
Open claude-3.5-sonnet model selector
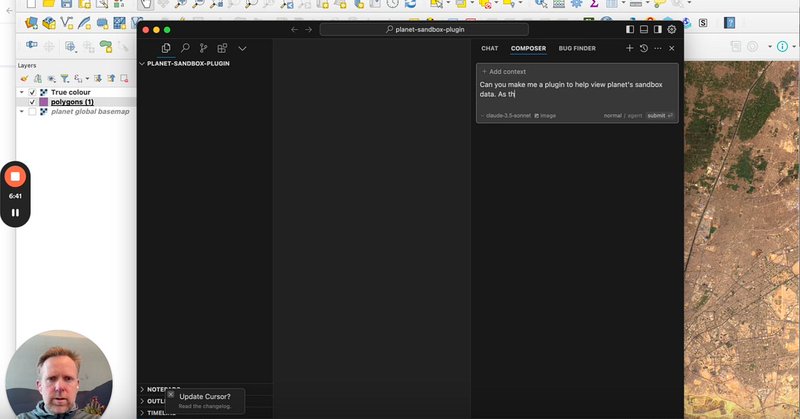(x=506, y=116)
